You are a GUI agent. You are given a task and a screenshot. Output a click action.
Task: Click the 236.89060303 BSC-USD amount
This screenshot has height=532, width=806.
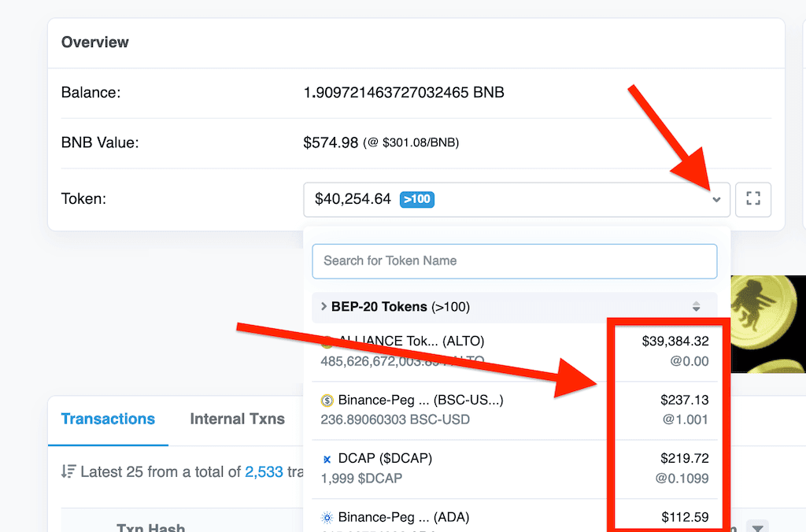(x=395, y=420)
